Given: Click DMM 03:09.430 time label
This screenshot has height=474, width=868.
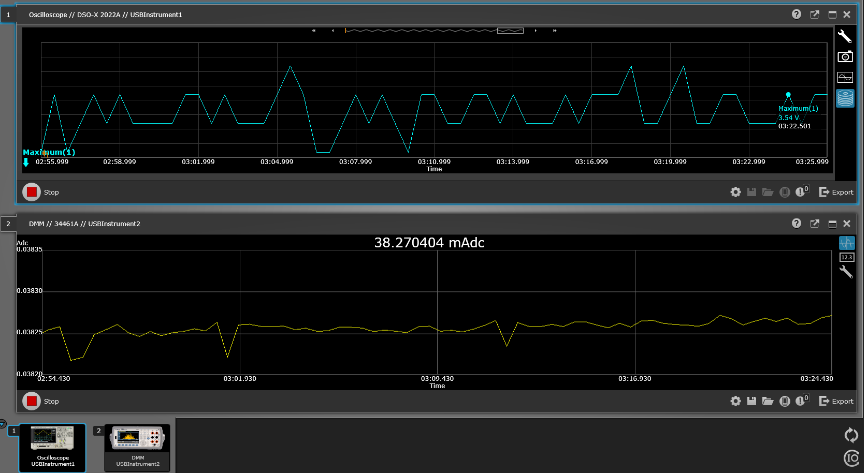Looking at the screenshot, I should click(x=437, y=378).
